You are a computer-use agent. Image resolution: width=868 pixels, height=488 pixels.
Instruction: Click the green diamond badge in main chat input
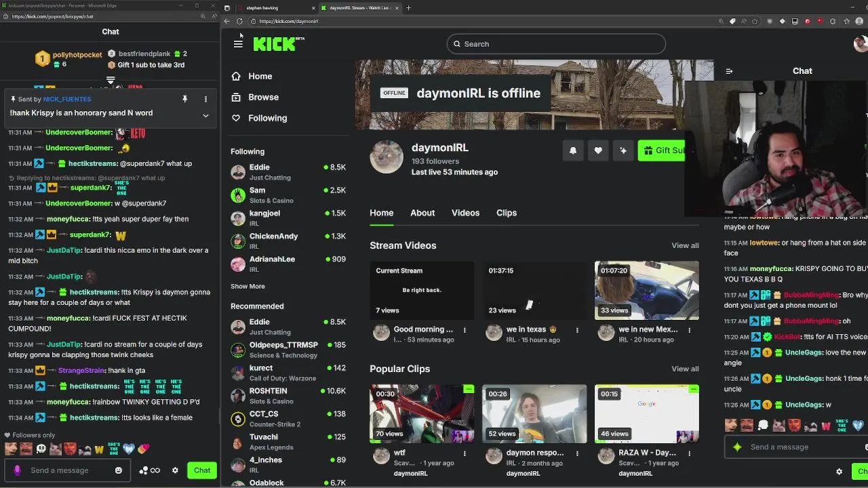coord(737,447)
